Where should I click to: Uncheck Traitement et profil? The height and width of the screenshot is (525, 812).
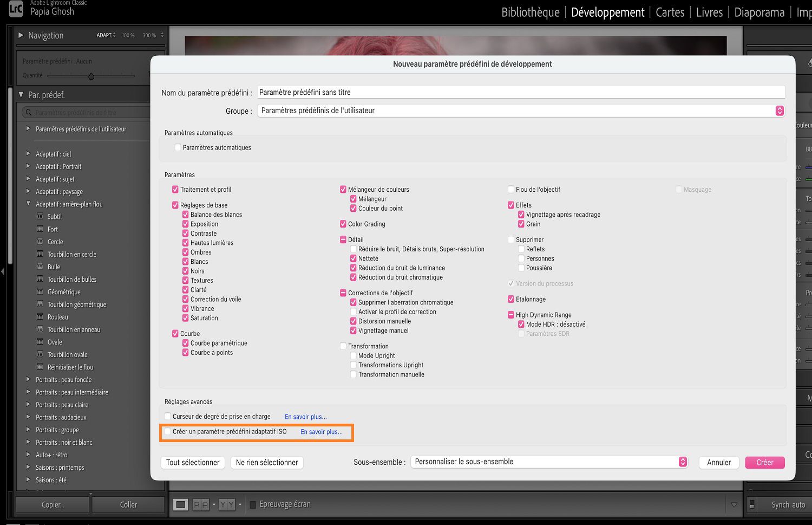175,190
